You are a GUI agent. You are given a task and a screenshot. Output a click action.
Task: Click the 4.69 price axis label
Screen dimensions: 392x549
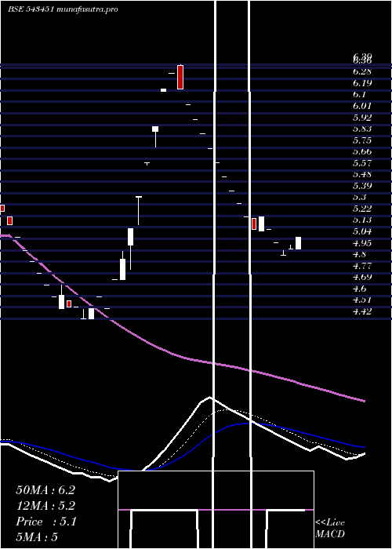362,277
